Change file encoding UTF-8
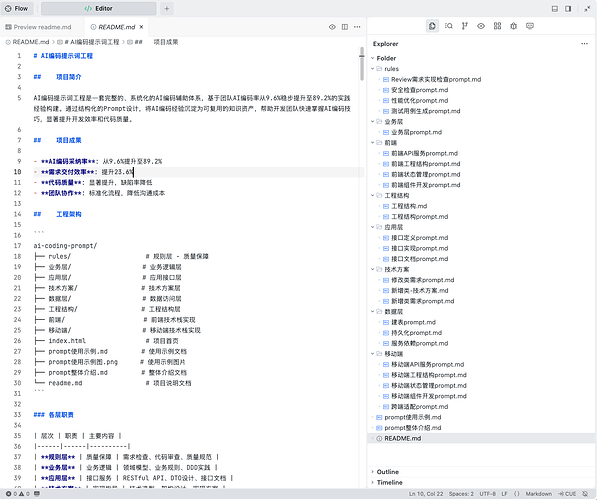This screenshot has width=597, height=500. point(487,494)
